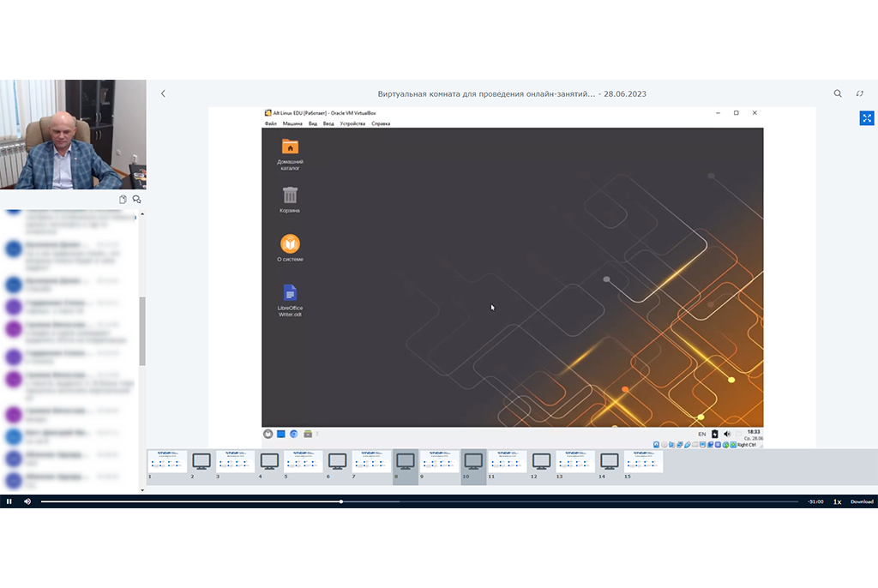Select the Домашний каталог desktop folder
The image size is (878, 588).
290,154
